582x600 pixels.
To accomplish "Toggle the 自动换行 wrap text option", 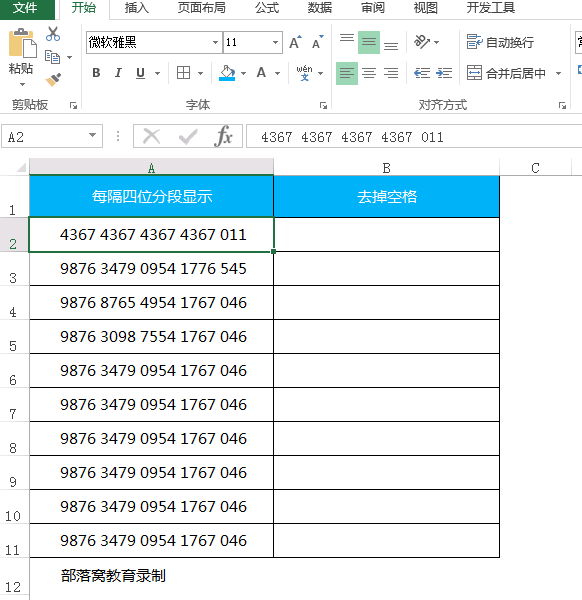I will pos(500,42).
